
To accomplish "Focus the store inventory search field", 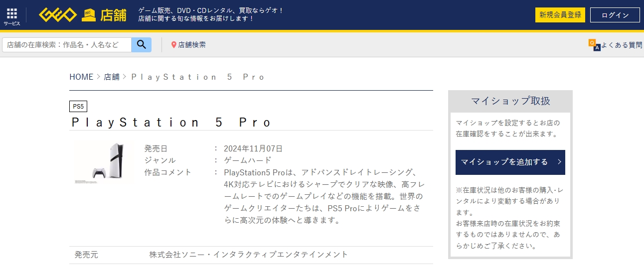I will 67,45.
